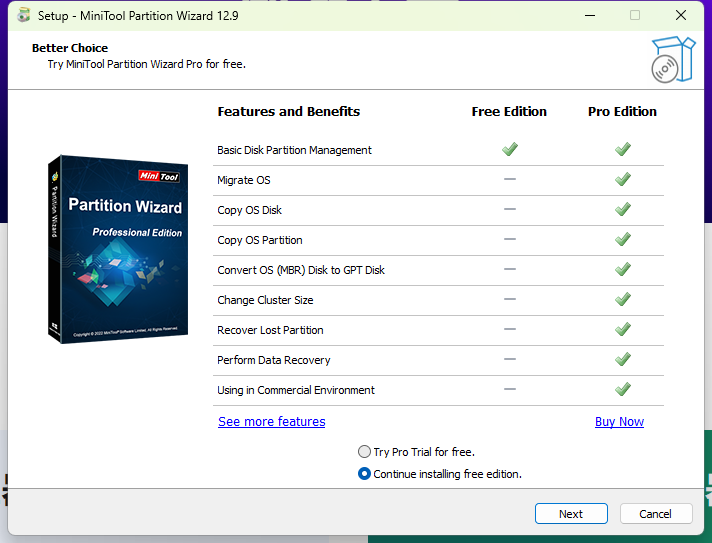
Task: Click the Next button
Action: click(x=571, y=513)
